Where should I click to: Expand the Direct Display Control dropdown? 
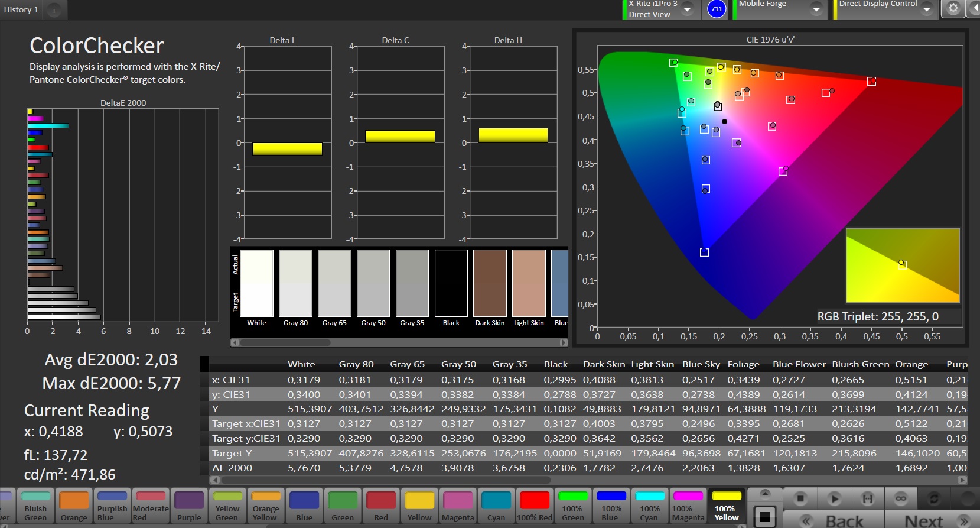926,9
